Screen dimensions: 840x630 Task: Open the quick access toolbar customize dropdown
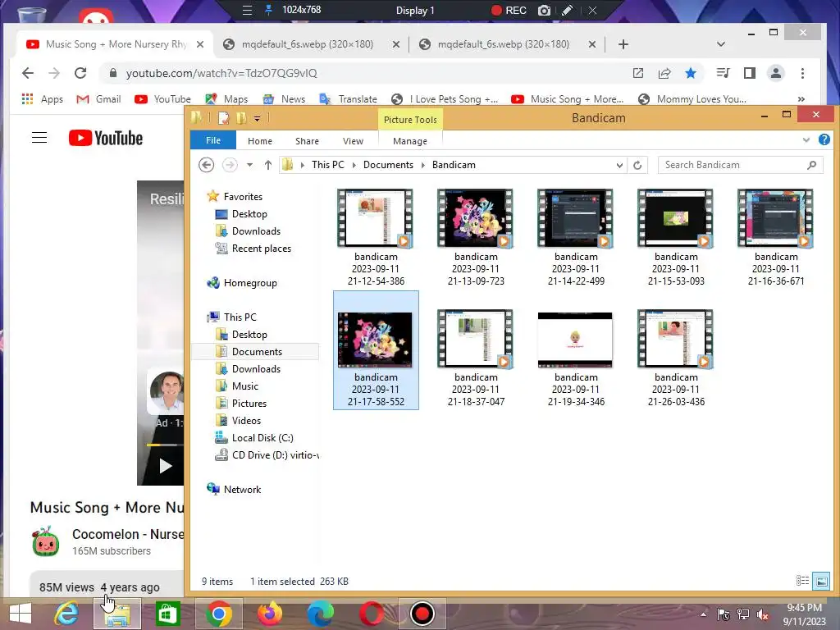[x=257, y=118]
